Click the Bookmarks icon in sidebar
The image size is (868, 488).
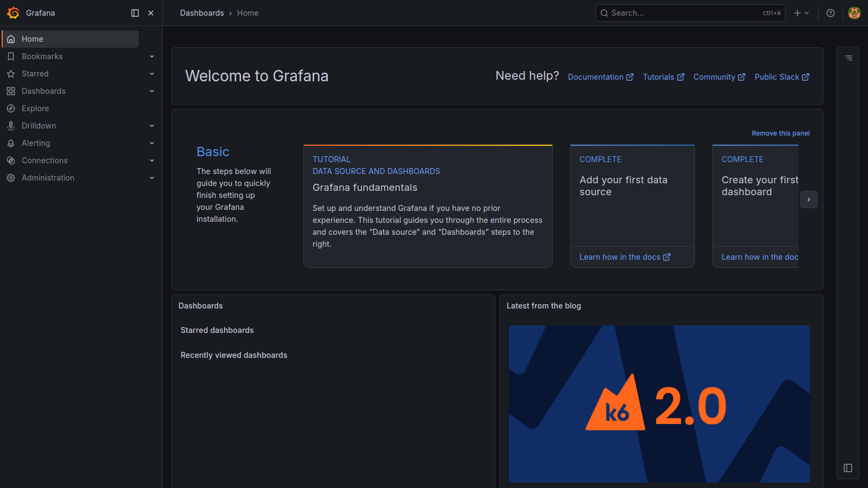[x=11, y=56]
